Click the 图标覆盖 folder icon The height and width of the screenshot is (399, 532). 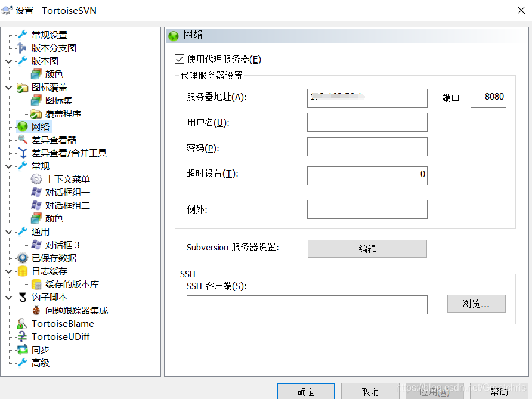click(x=23, y=88)
